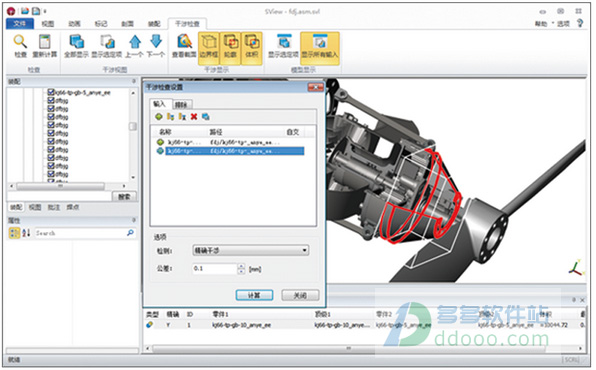
Task: Click the green add input icon in dialog
Action: coord(159,116)
